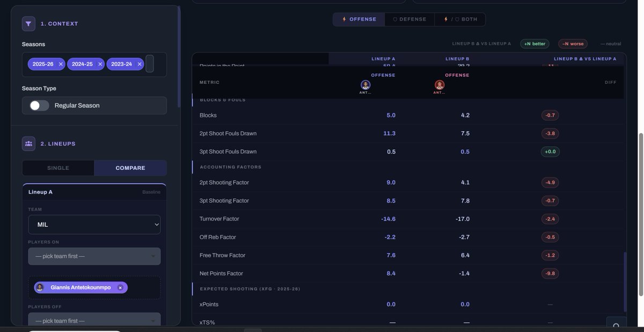Click the Off Reb Factor label
Image resolution: width=644 pixels, height=332 pixels.
click(218, 237)
